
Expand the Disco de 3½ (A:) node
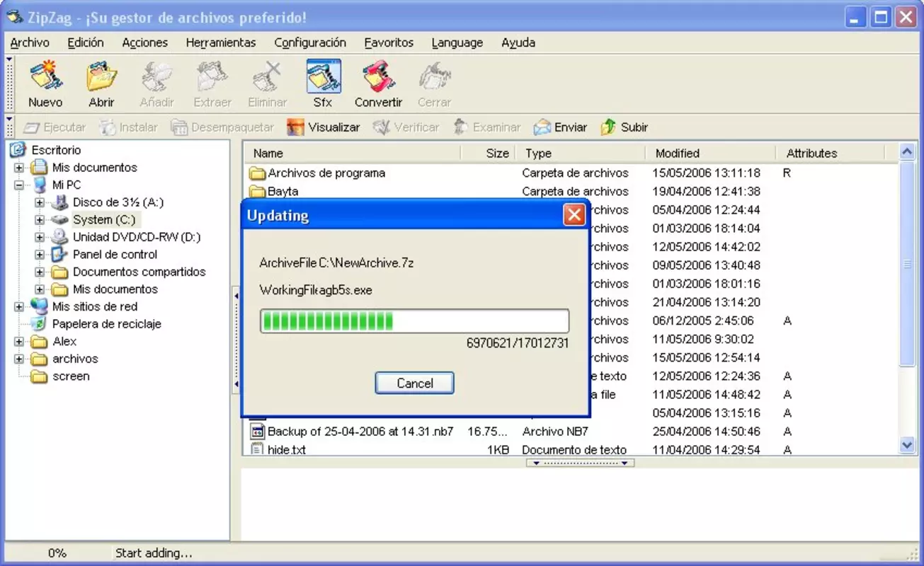[x=40, y=202]
